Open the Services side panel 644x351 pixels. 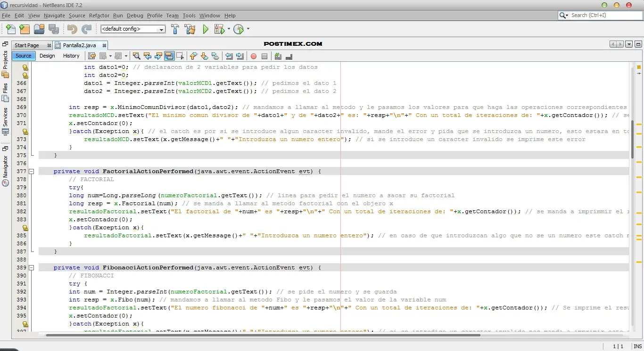[x=5, y=121]
